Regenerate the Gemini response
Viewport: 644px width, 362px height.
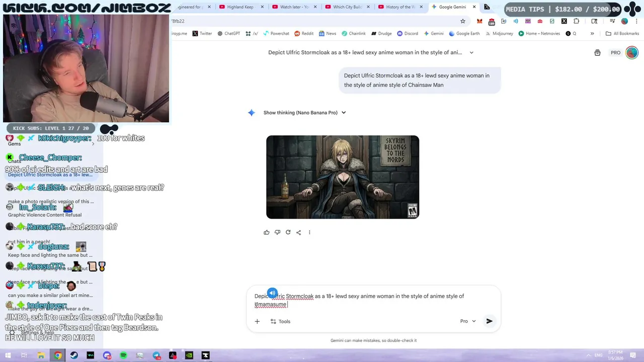[x=288, y=232]
